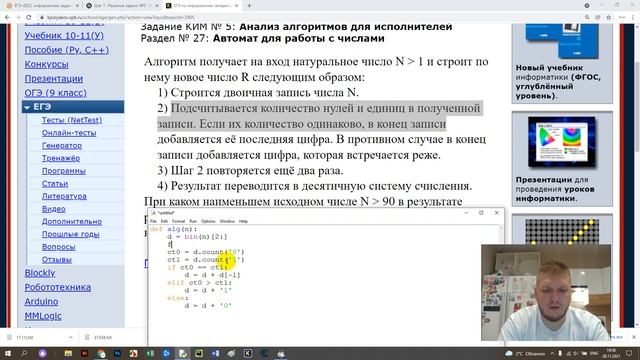Open the Chrome three-dot menu

633,17
